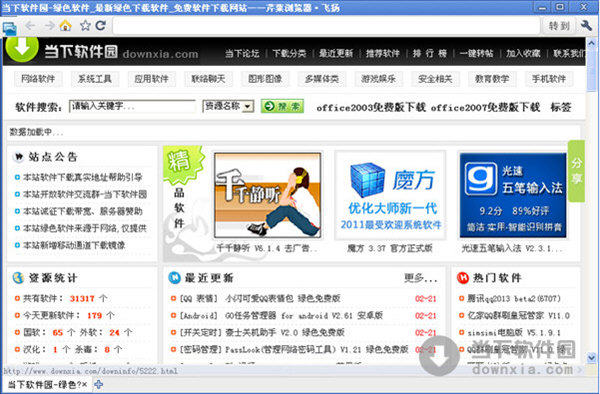Click 一键转帖 in top navigation
Screen dimensions: 600x394
476,53
